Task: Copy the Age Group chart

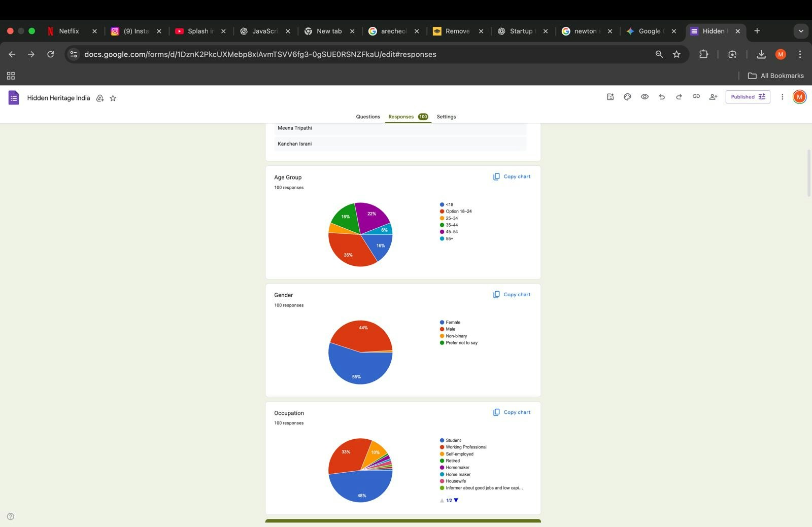Action: point(512,177)
